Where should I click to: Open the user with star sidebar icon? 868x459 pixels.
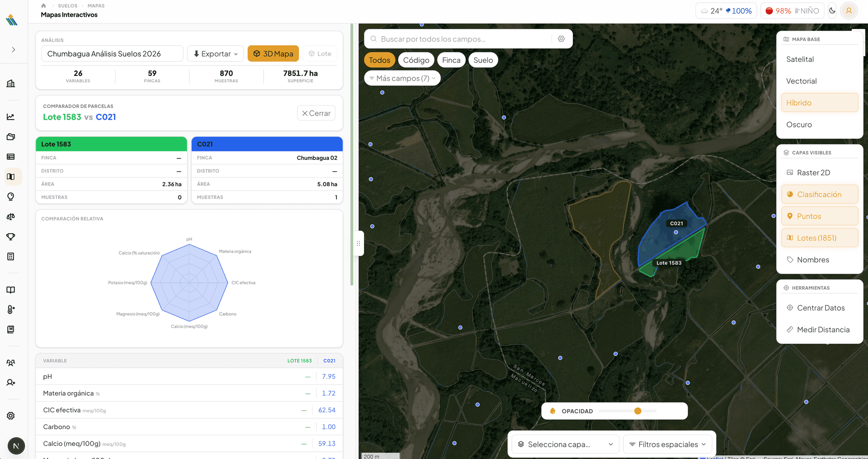(x=11, y=383)
